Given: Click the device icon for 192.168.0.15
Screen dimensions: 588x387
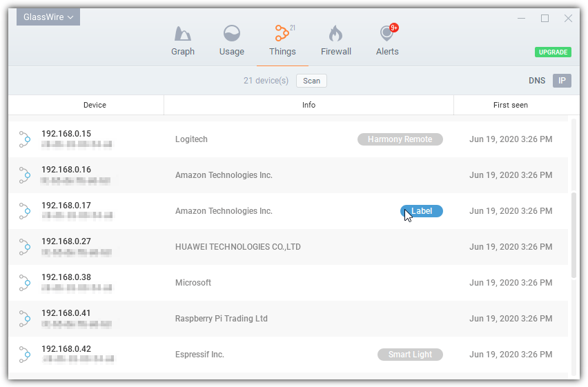Looking at the screenshot, I should click(x=25, y=139).
